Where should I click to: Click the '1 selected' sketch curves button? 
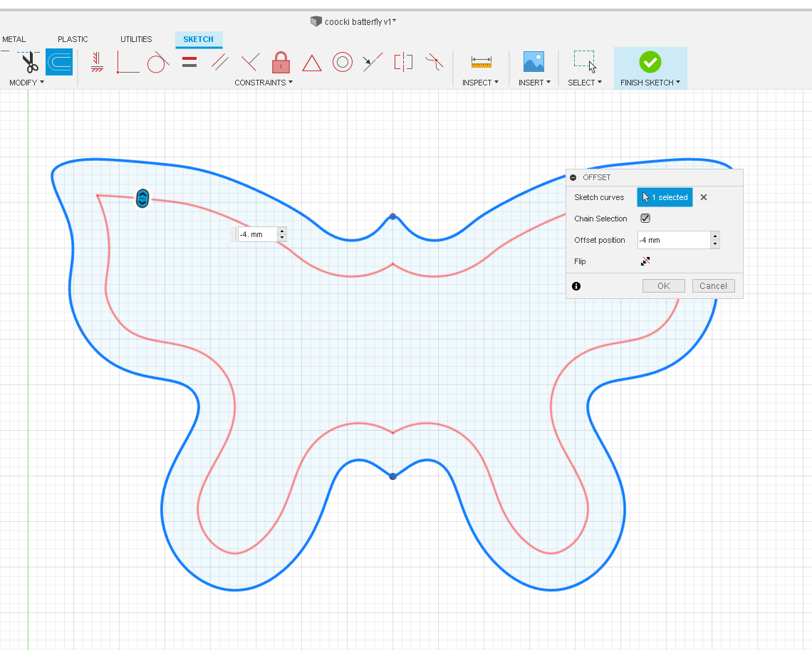(x=665, y=197)
